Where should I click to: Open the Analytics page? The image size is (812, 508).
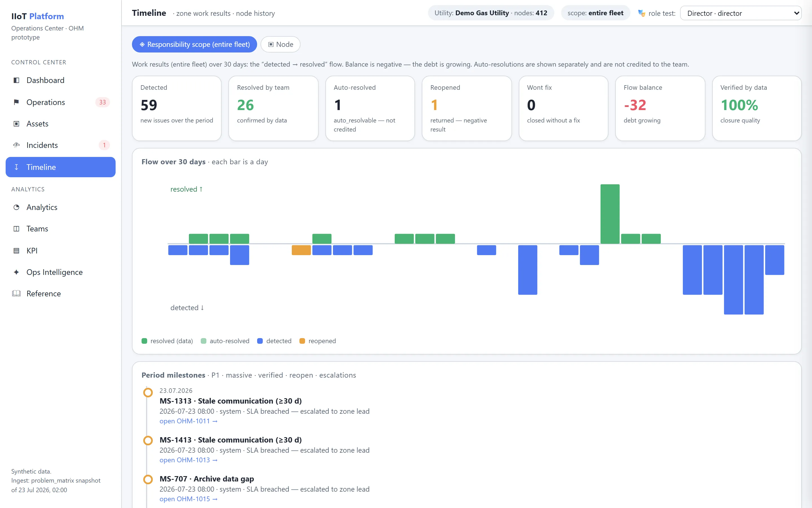tap(60, 207)
